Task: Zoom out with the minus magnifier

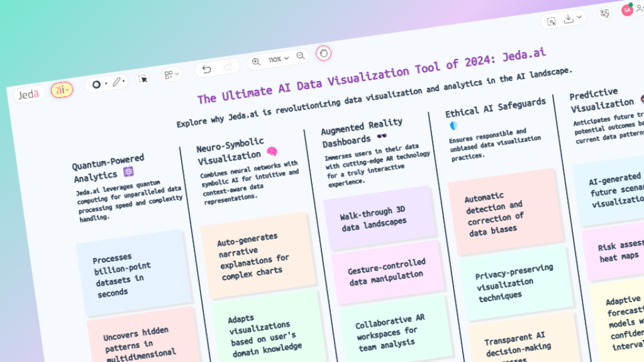Action: click(301, 56)
